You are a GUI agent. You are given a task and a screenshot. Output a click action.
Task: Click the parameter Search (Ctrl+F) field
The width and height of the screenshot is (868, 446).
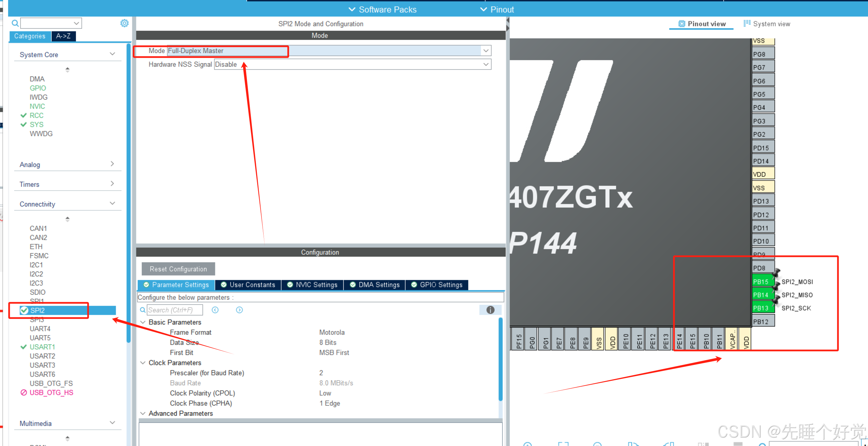click(175, 310)
